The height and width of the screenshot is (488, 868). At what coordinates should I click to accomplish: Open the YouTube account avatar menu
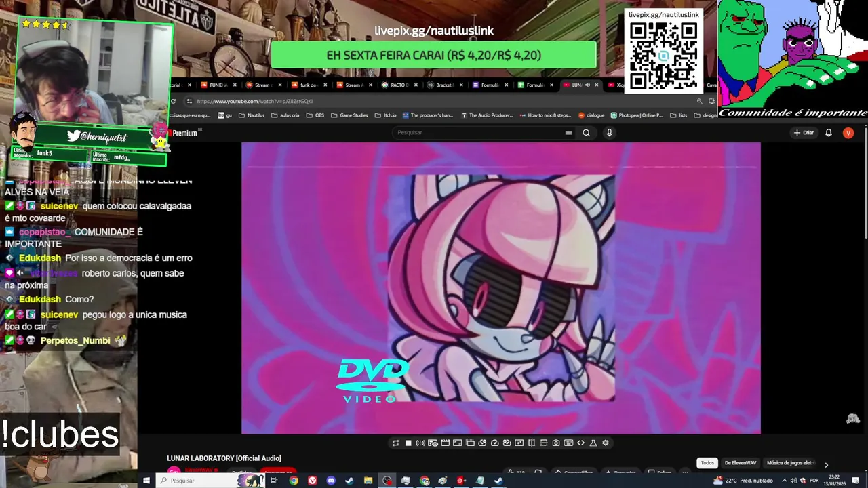848,133
